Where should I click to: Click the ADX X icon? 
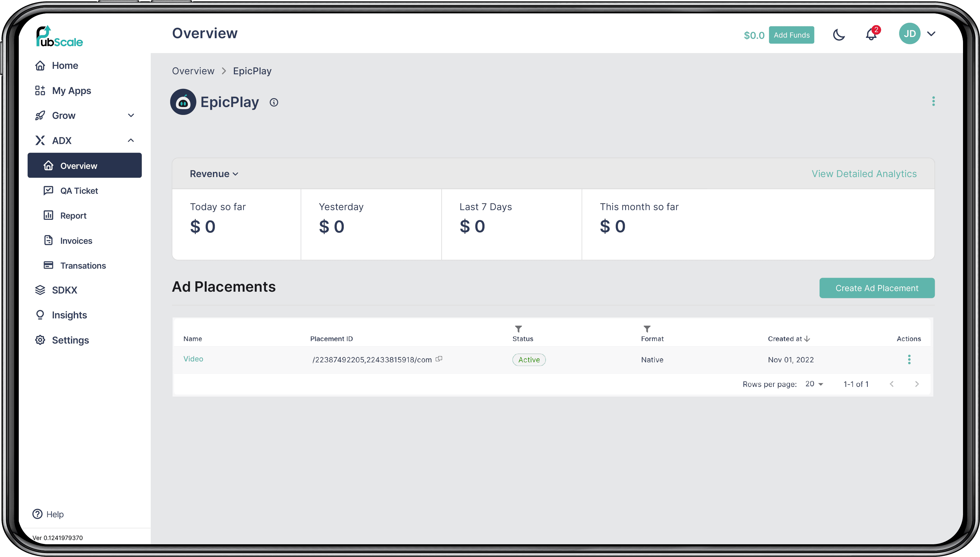tap(40, 140)
